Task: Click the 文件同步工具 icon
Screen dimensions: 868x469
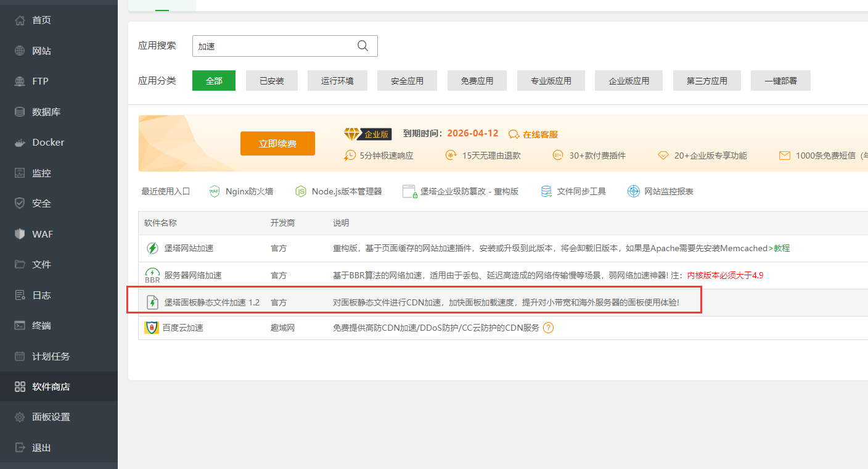Action: (x=546, y=191)
